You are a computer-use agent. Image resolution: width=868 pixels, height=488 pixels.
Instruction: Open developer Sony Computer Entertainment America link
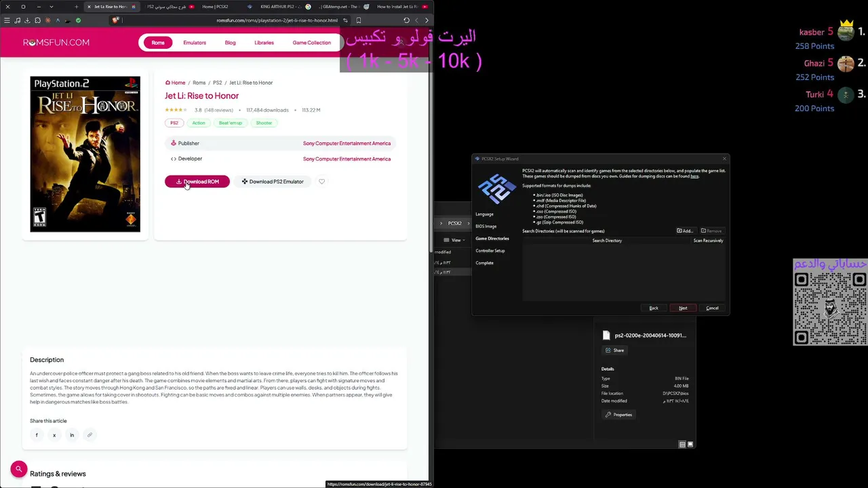coord(347,159)
